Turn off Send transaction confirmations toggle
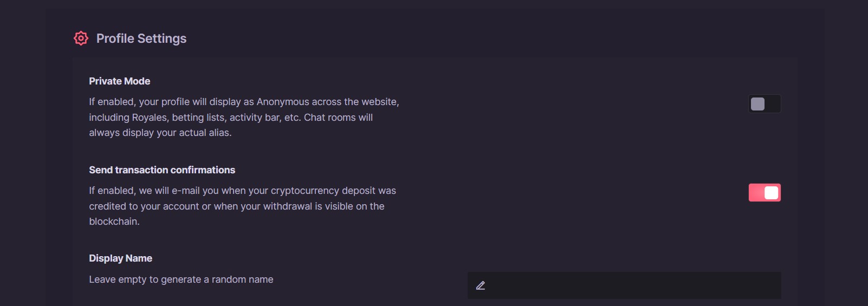868x306 pixels. 765,193
